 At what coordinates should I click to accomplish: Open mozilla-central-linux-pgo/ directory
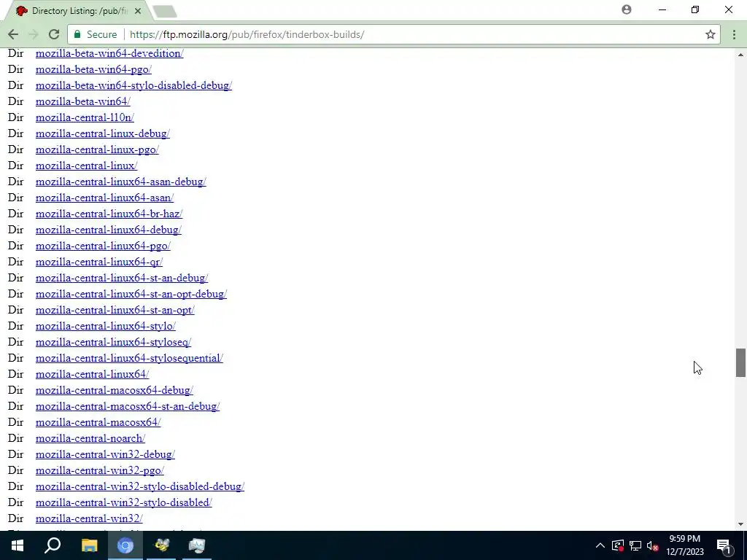(97, 149)
